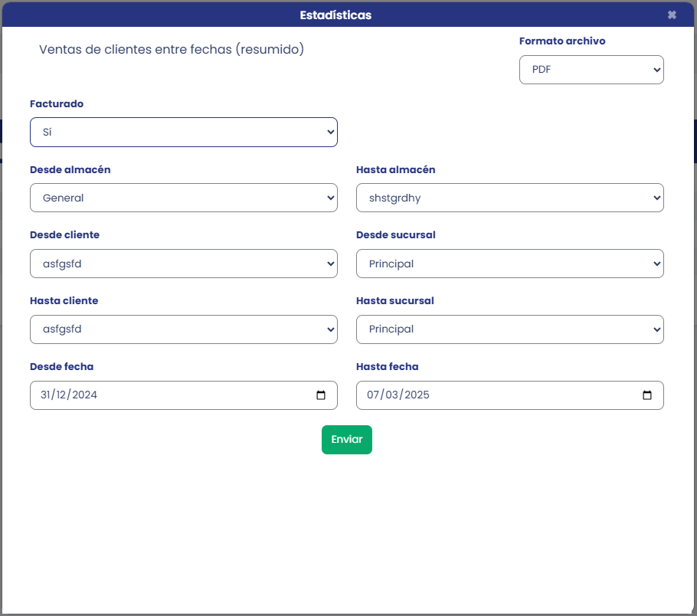
Task: Click the Estadísticas title bar text
Action: pos(335,15)
